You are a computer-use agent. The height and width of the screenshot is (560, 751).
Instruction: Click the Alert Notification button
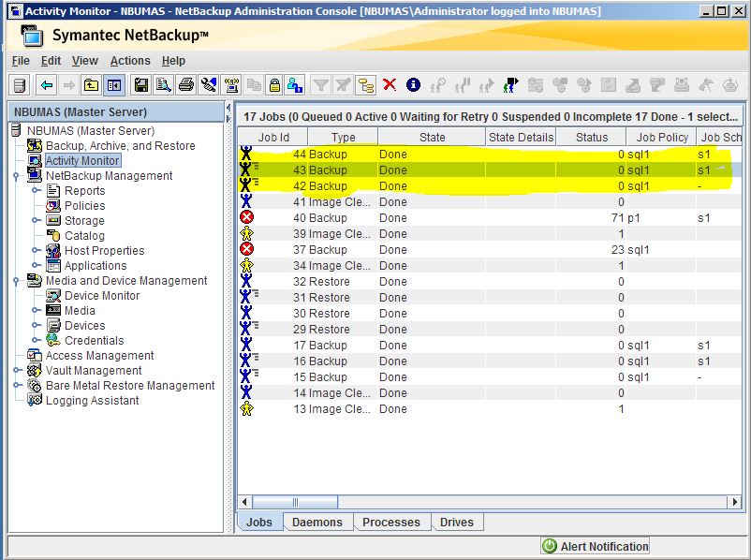tap(595, 546)
